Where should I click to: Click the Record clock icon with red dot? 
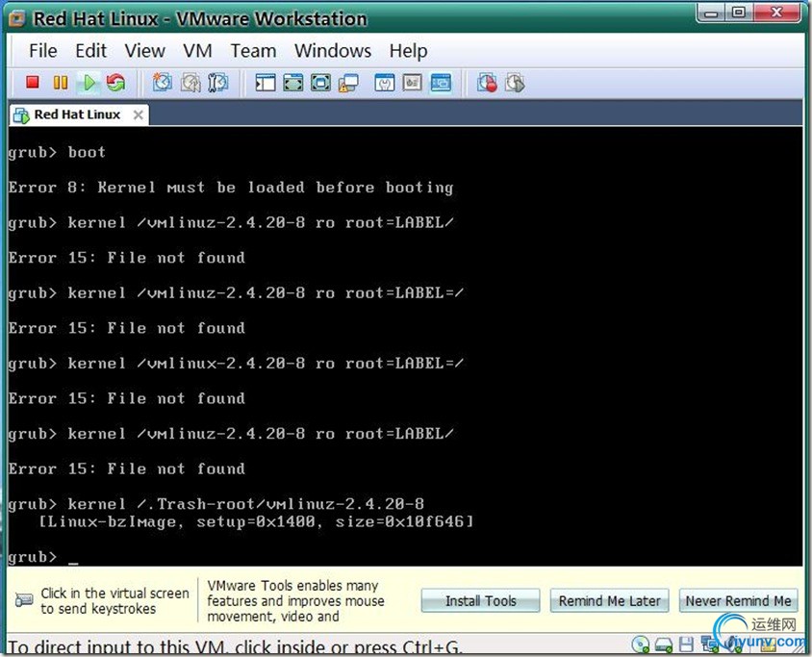tap(487, 83)
